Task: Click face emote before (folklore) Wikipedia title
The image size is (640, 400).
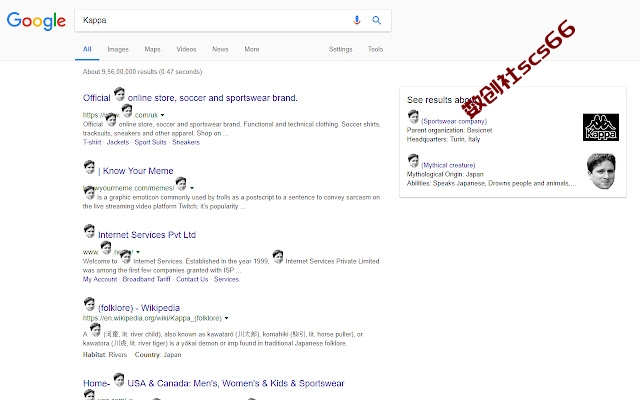Action: (89, 304)
